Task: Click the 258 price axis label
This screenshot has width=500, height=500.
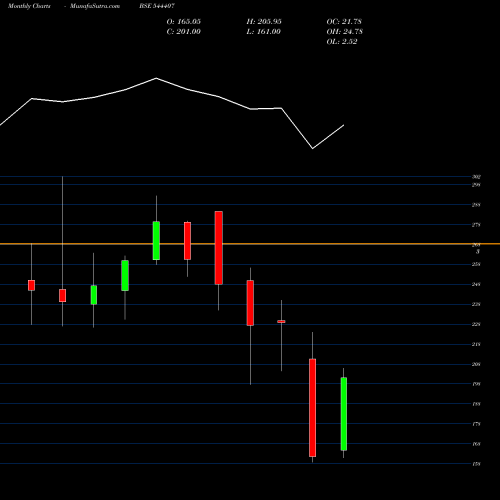Action: pos(476,265)
